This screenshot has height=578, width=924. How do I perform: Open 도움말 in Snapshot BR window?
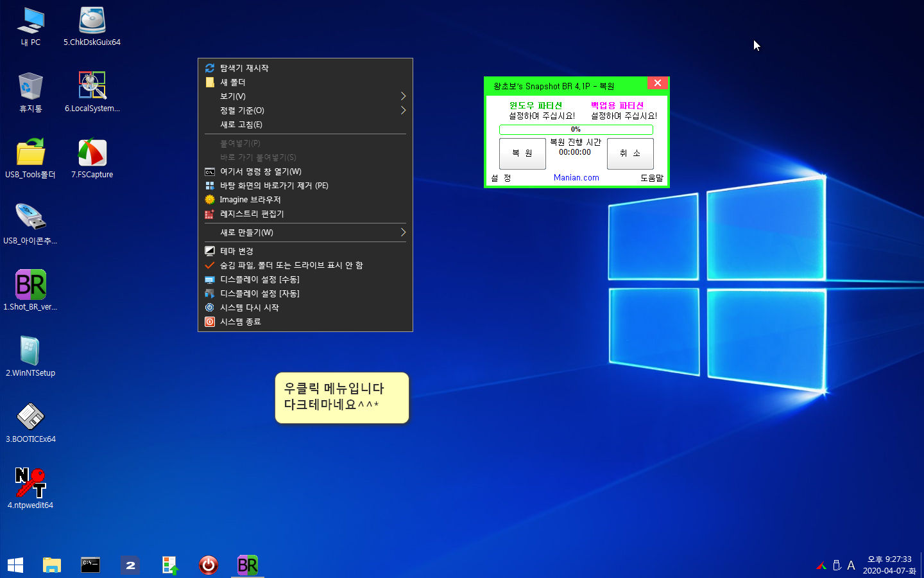click(652, 178)
